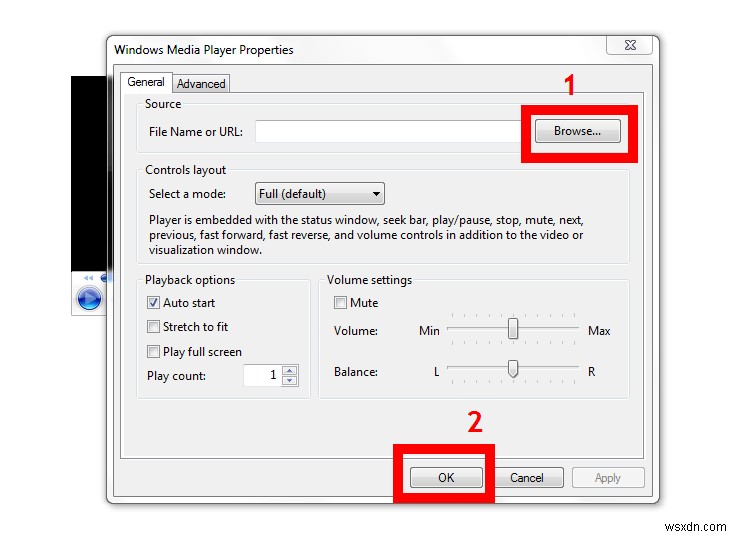Confirm with the OK button
Image resolution: width=738 pixels, height=537 pixels.
pyautogui.click(x=446, y=478)
